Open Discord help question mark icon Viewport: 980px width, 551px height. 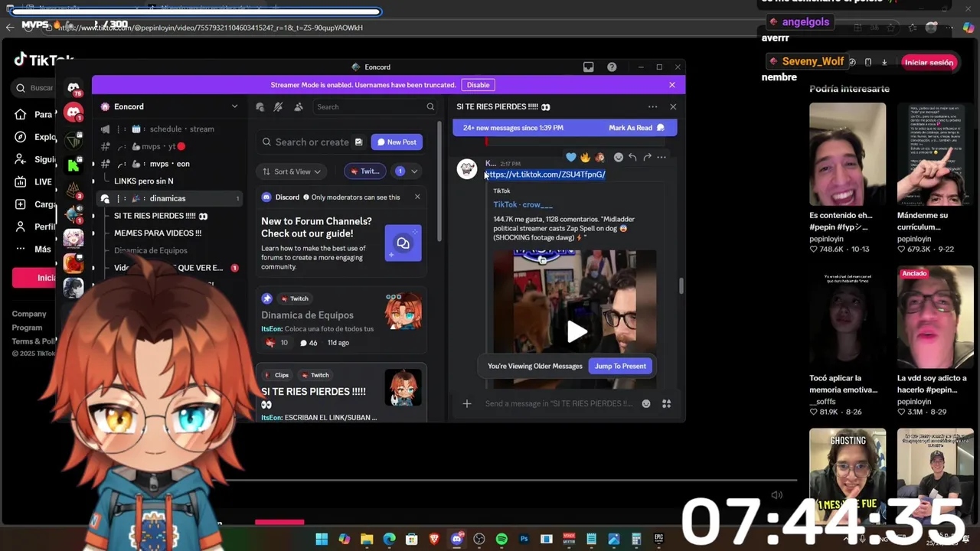click(612, 67)
